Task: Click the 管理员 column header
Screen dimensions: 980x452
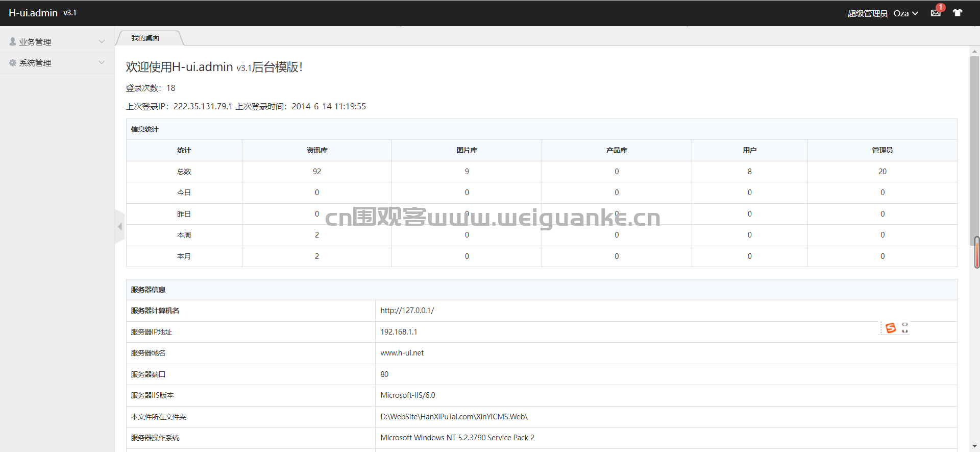Action: (x=883, y=150)
